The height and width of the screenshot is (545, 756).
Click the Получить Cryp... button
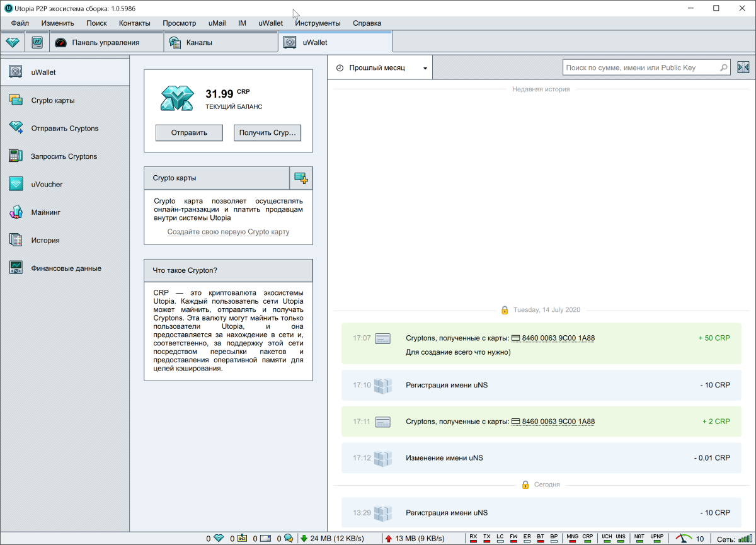pyautogui.click(x=267, y=133)
